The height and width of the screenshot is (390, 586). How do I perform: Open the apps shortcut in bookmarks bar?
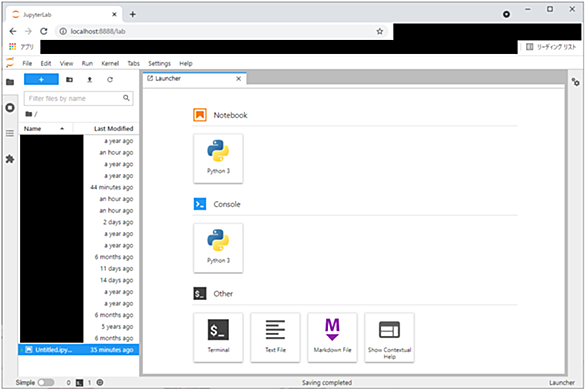(21, 47)
